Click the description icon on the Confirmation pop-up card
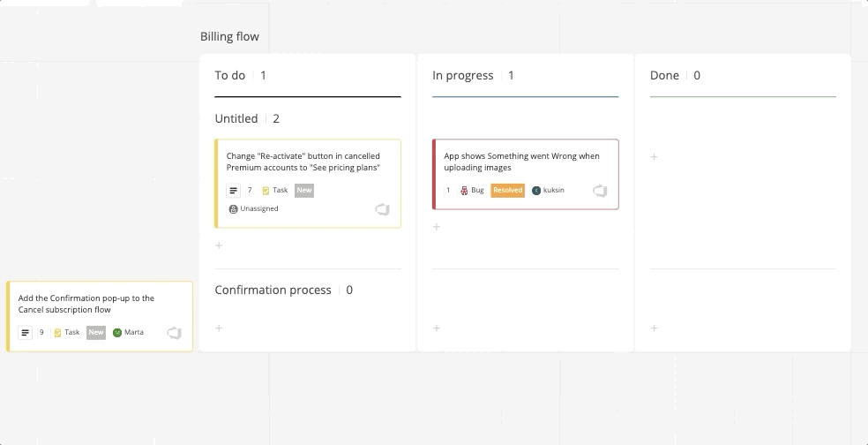Image resolution: width=868 pixels, height=445 pixels. pyautogui.click(x=26, y=333)
